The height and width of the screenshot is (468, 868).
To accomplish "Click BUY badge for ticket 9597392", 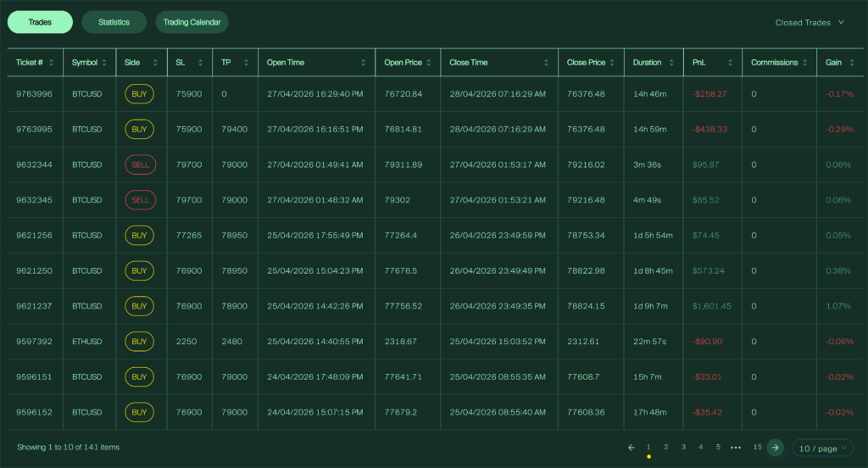I will pos(140,342).
